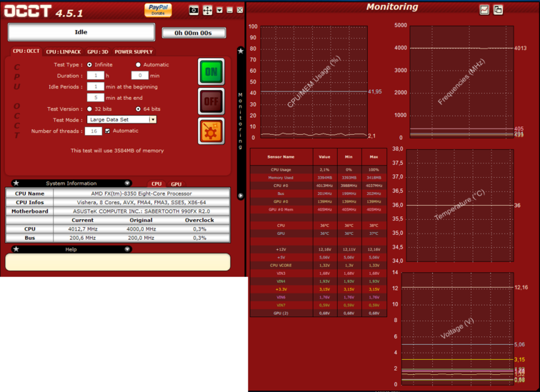
Task: Switch to the CPU : LINPACK tab
Action: tap(64, 51)
